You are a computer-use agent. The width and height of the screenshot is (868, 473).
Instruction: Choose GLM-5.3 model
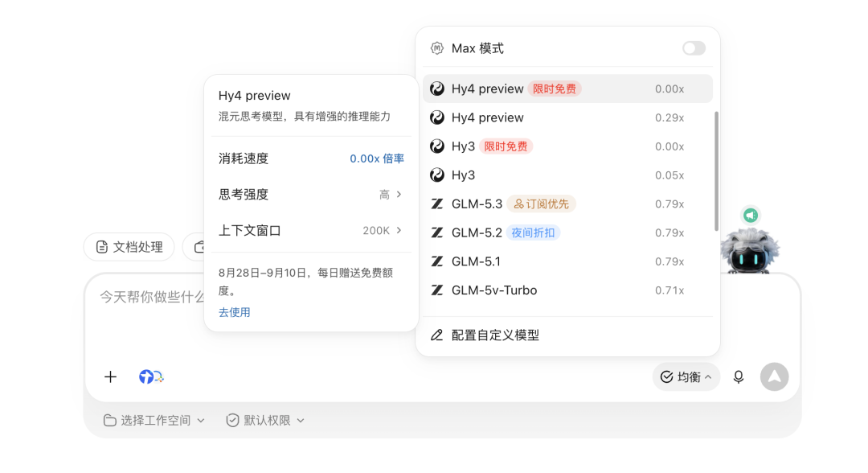coord(567,204)
